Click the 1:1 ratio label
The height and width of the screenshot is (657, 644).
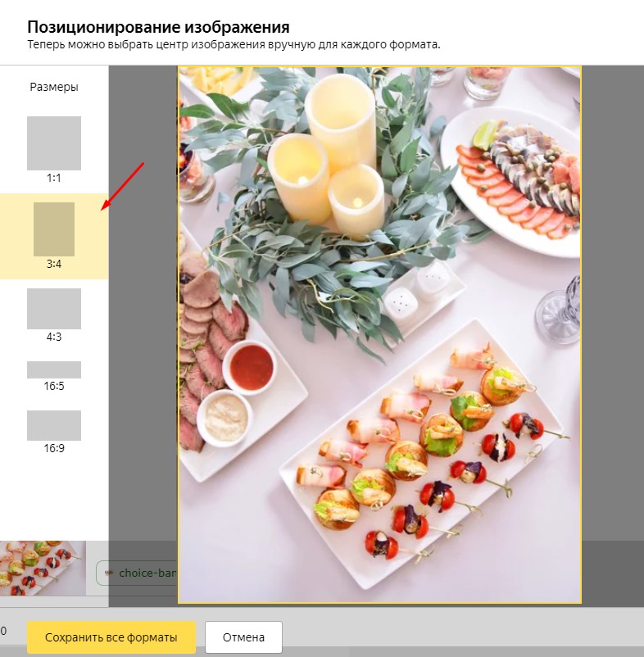54,178
